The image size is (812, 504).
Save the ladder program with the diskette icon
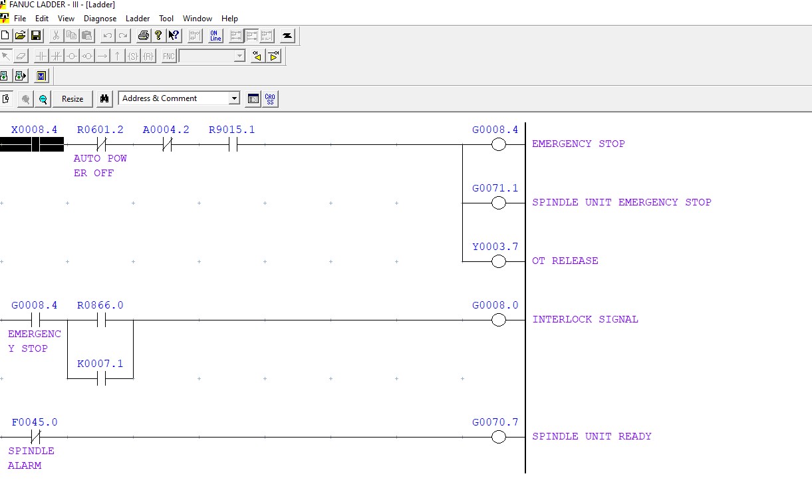[35, 35]
